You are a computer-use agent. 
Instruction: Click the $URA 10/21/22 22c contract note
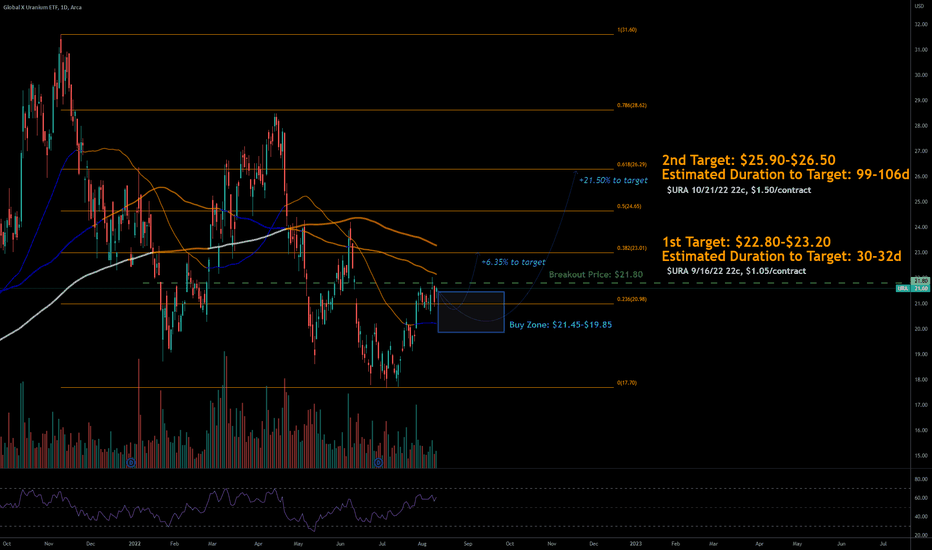[738, 190]
